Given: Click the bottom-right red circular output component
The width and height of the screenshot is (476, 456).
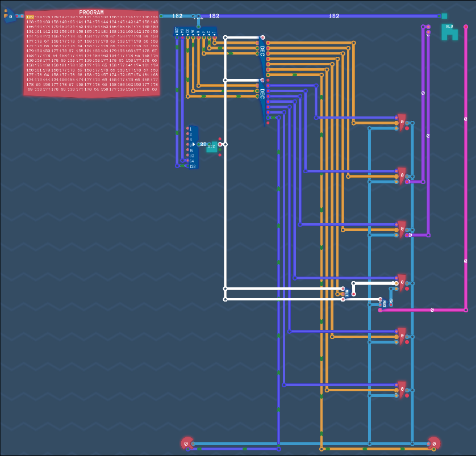Looking at the screenshot, I should (x=434, y=443).
